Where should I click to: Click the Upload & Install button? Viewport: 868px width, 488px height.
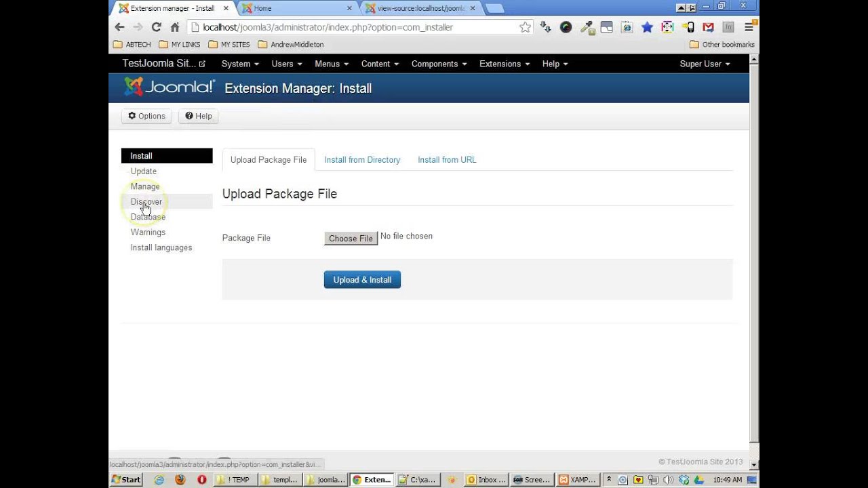tap(362, 280)
